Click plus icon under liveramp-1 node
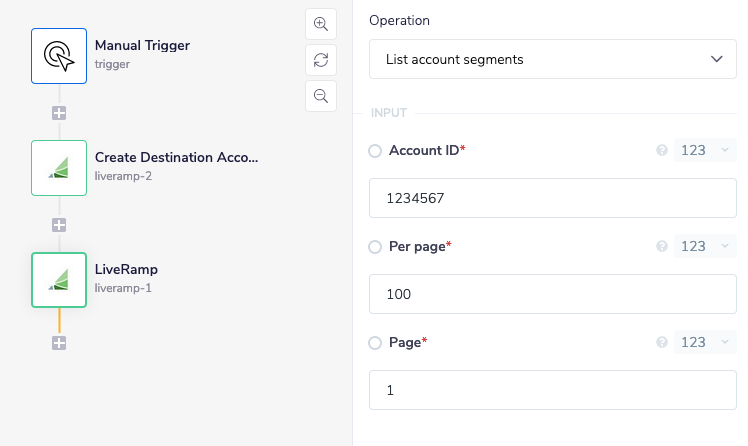This screenshot has height=446, width=748. [59, 343]
